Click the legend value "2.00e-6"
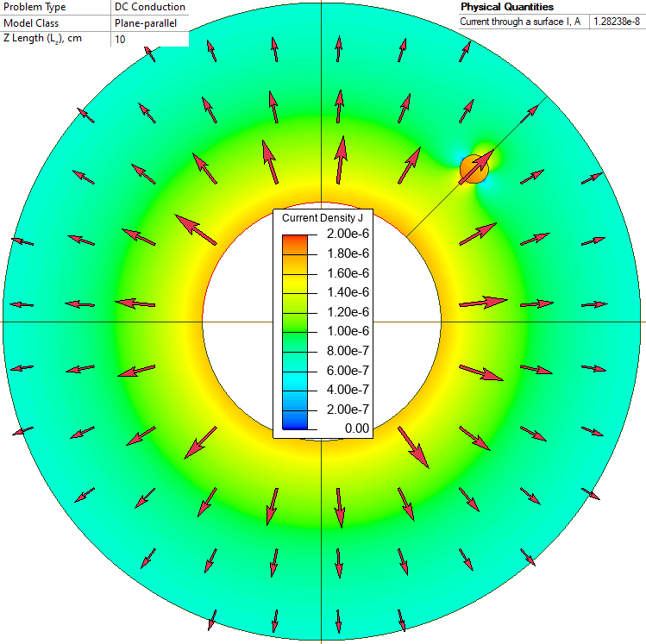The height and width of the screenshot is (644, 646). pos(348,234)
